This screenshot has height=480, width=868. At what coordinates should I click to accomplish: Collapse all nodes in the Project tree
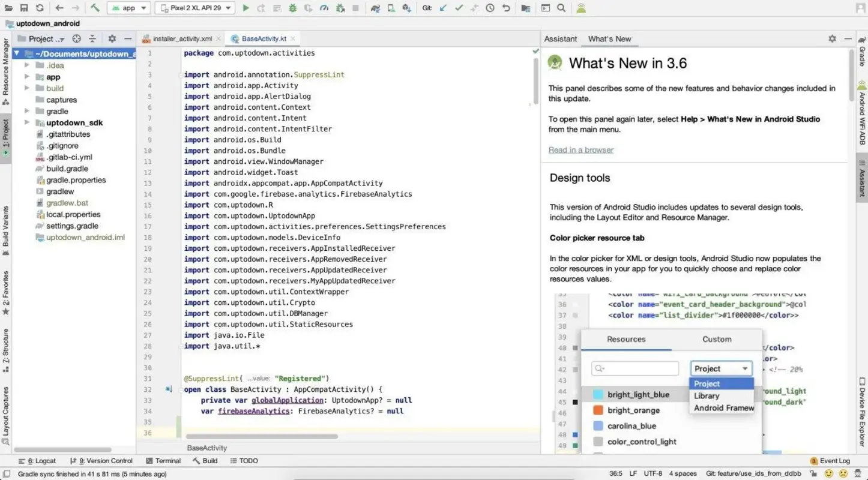[x=91, y=38]
